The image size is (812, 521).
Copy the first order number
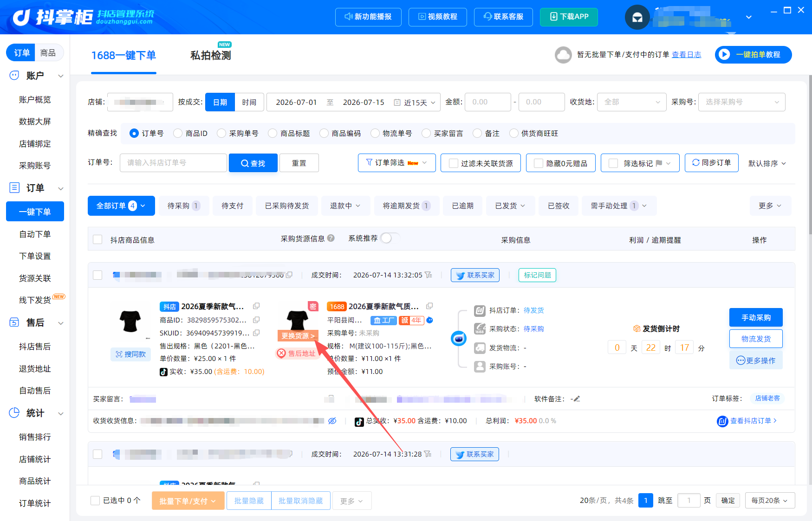click(x=289, y=275)
